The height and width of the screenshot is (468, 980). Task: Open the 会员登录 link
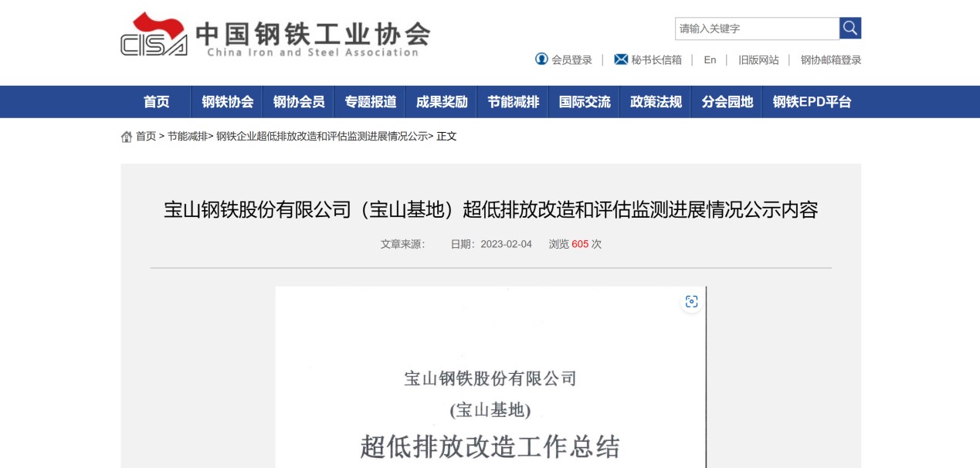coord(571,59)
